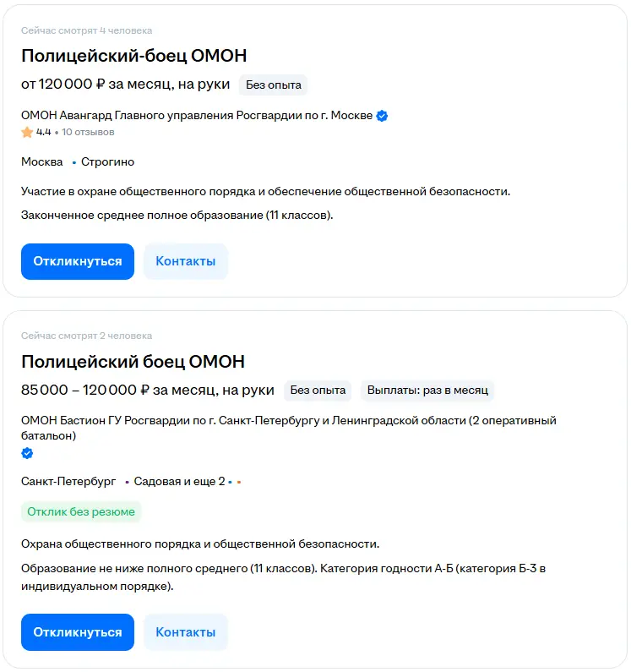Show Контакты for the Moscow vacancy

click(185, 261)
